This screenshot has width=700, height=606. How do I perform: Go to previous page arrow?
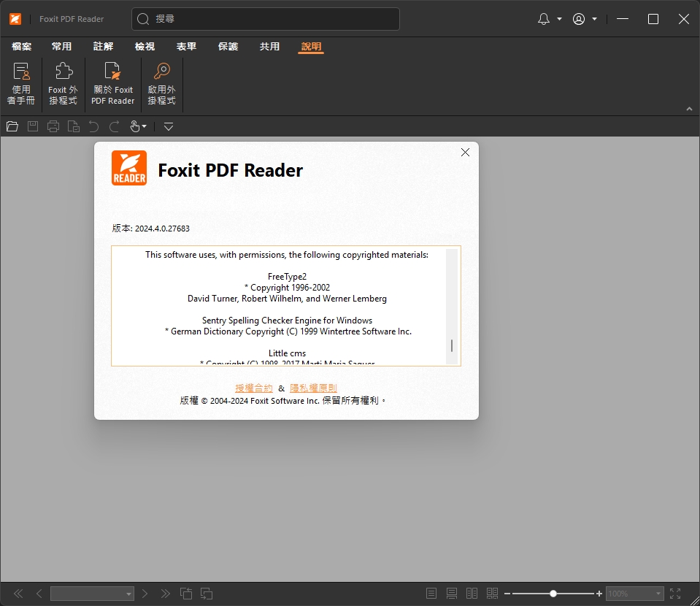(x=39, y=594)
